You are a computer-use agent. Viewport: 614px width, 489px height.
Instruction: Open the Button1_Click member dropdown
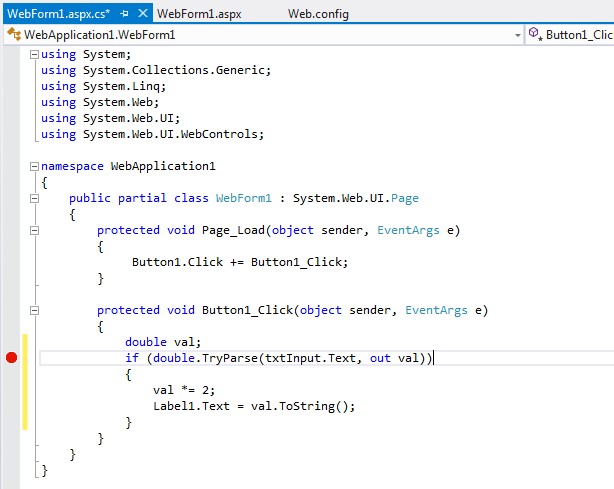[x=569, y=35]
